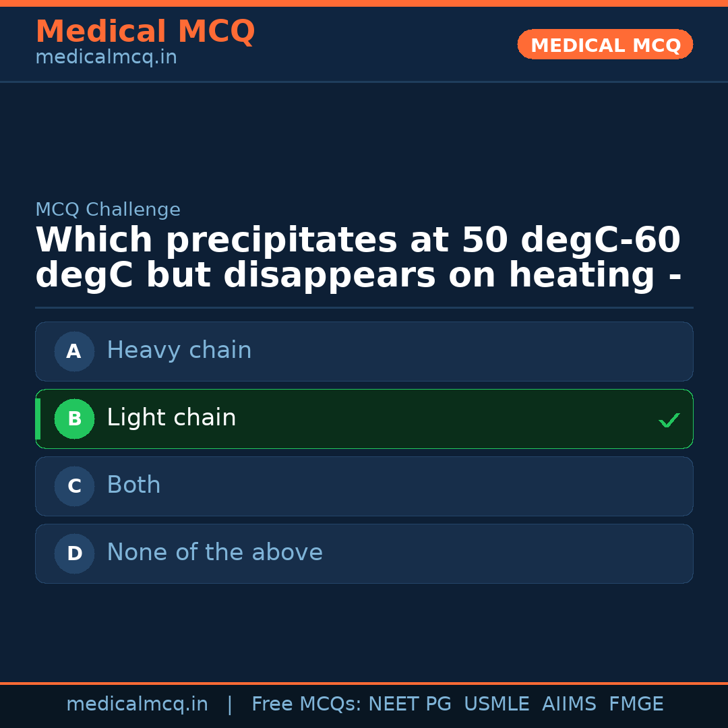Select the Light chain answer option
Screen dimensions: 728x728
(x=364, y=419)
